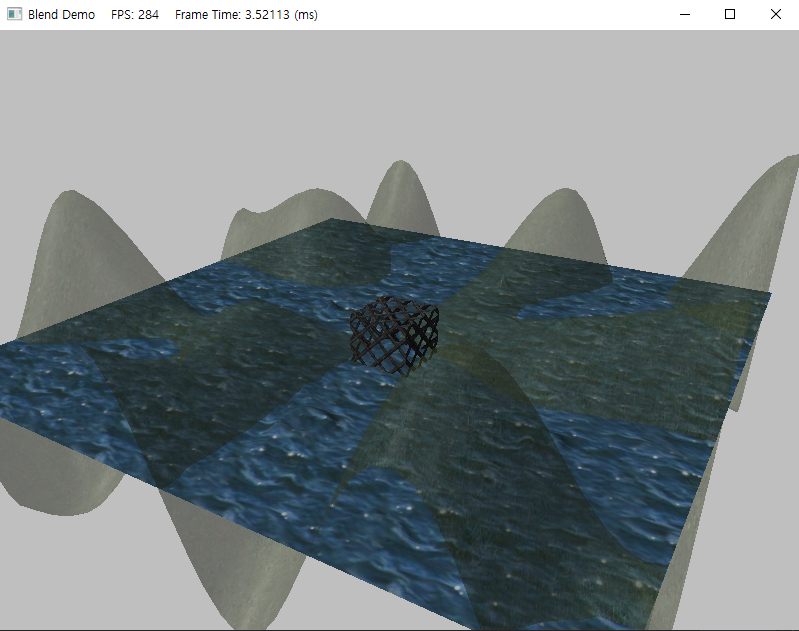Maximize the Blend Demo window
Screen dimensions: 799x631
point(730,14)
